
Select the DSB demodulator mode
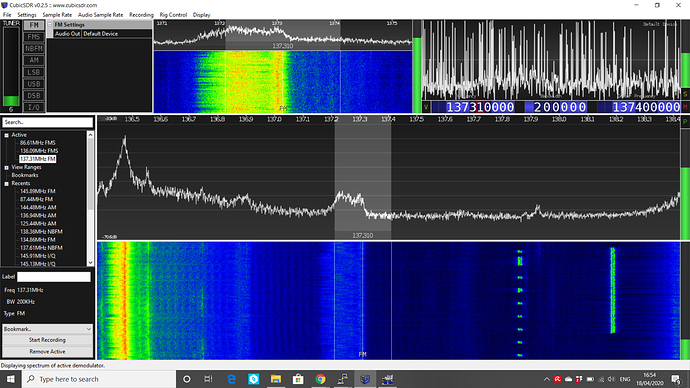(34, 95)
